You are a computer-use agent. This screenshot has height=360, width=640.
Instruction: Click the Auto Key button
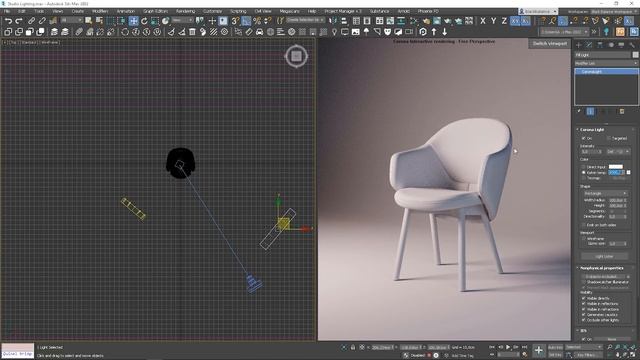(x=555, y=347)
